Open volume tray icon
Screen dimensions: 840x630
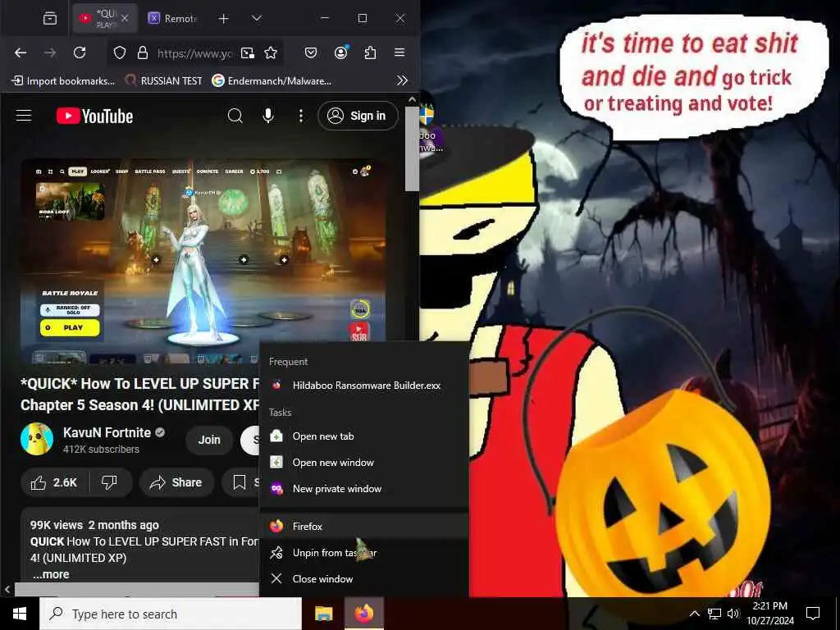(x=733, y=614)
